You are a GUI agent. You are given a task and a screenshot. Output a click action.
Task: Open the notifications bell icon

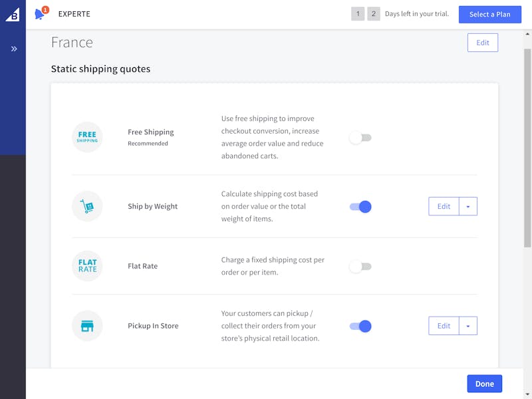(x=40, y=14)
